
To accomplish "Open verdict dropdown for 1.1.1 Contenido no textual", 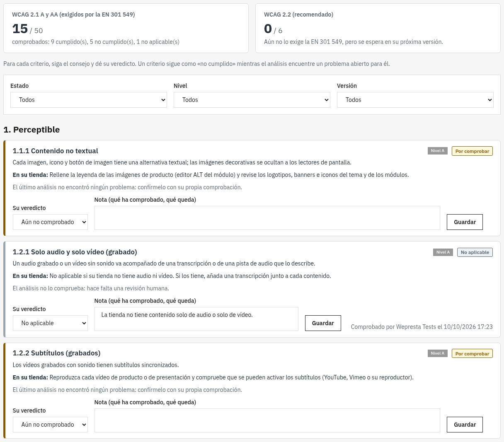I will (50, 222).
